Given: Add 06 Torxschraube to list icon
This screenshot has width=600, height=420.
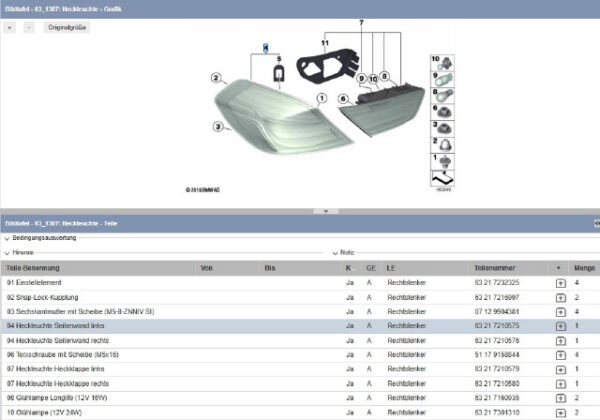Looking at the screenshot, I should pyautogui.click(x=561, y=355).
